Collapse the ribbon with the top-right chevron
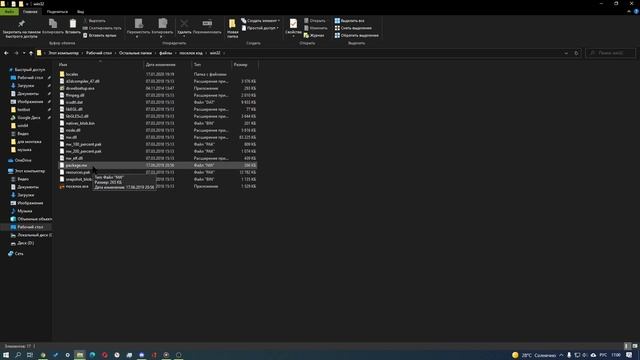Image resolution: width=640 pixels, height=360 pixels. [x=629, y=12]
